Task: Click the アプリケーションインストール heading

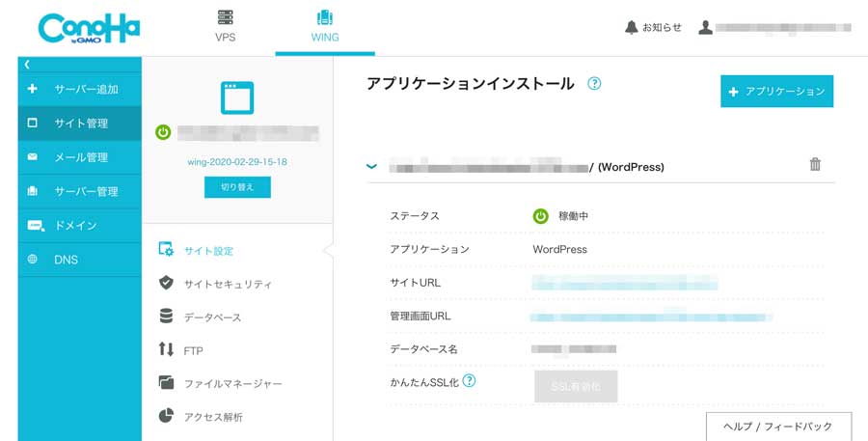Action: click(471, 84)
